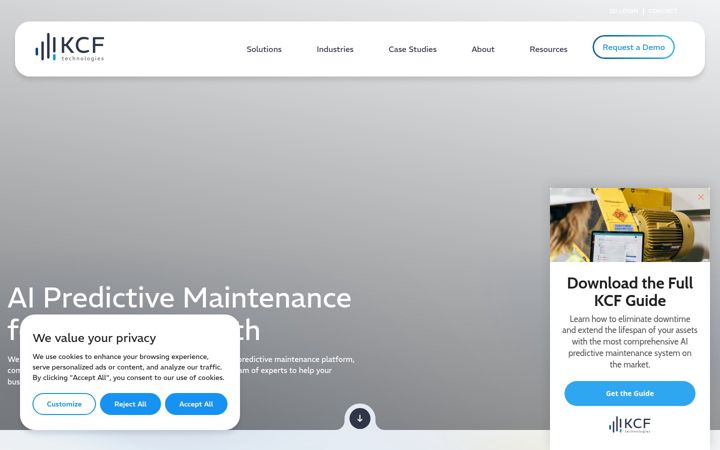Close the Download Guide popup
The image size is (720, 450).
click(701, 197)
